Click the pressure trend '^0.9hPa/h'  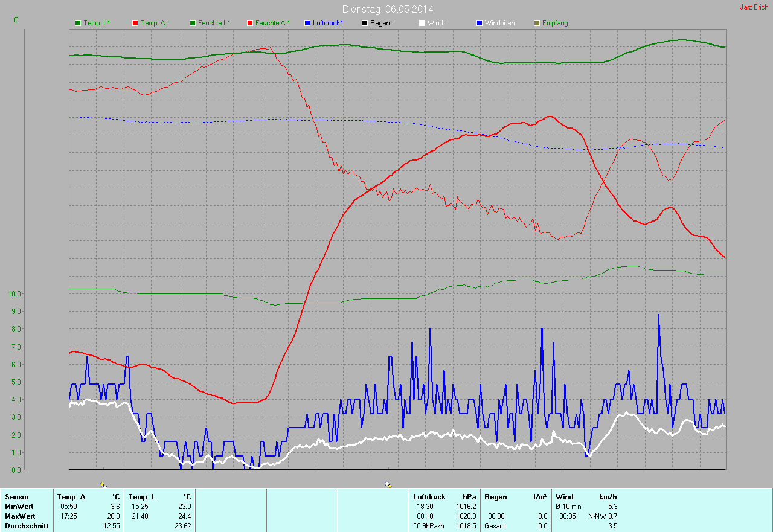[x=429, y=526]
